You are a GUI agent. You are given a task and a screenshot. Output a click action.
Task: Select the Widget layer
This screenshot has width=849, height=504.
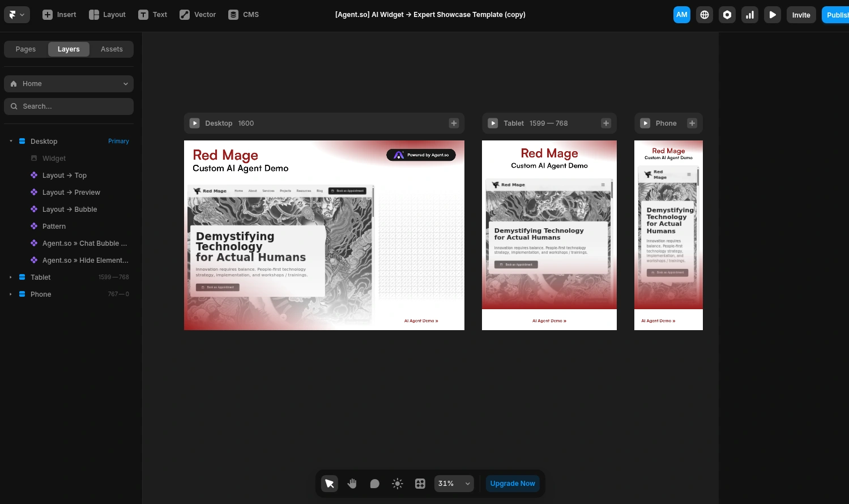point(69,158)
